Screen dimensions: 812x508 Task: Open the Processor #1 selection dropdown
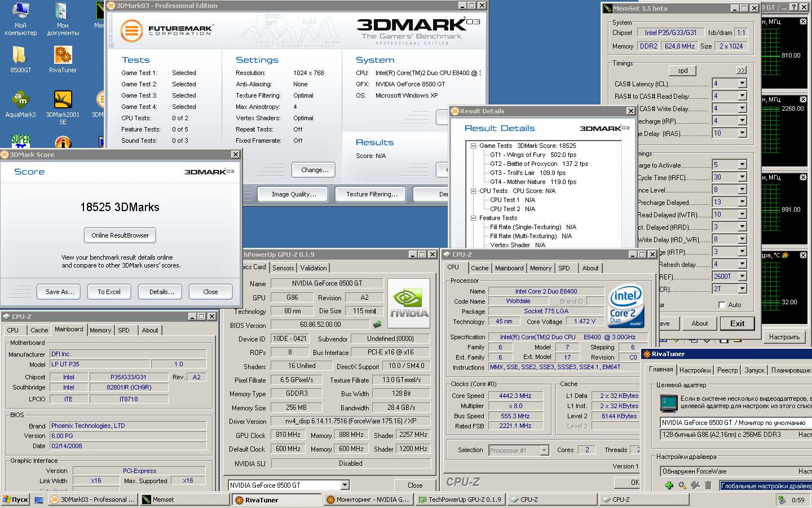[544, 450]
